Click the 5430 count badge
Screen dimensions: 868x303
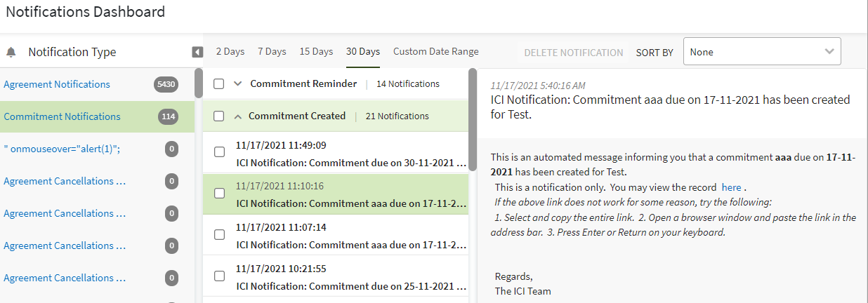click(166, 84)
